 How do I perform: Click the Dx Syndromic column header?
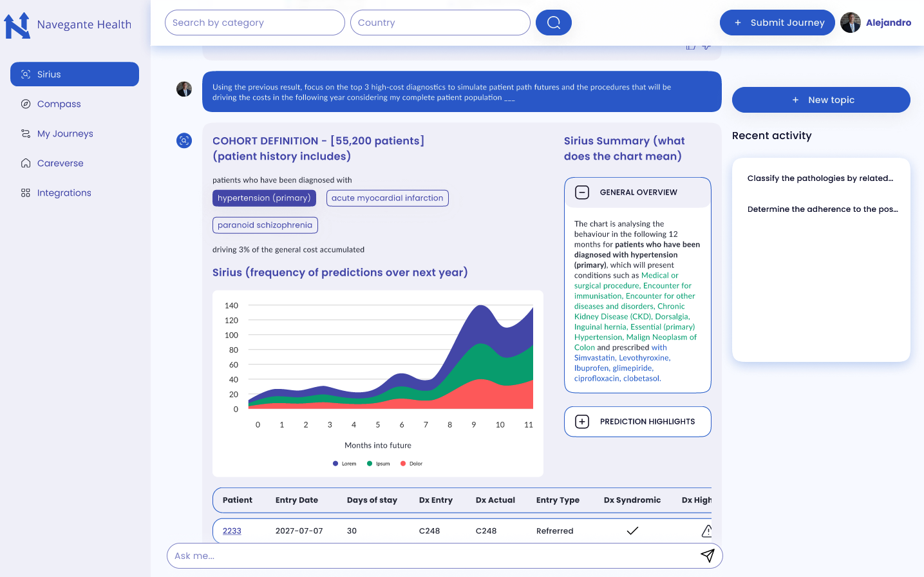tap(632, 500)
